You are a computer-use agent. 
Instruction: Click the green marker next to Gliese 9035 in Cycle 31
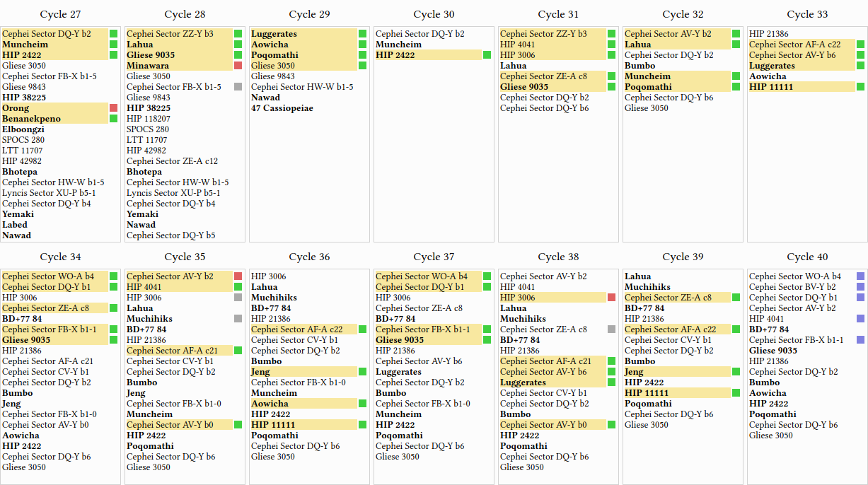click(611, 87)
